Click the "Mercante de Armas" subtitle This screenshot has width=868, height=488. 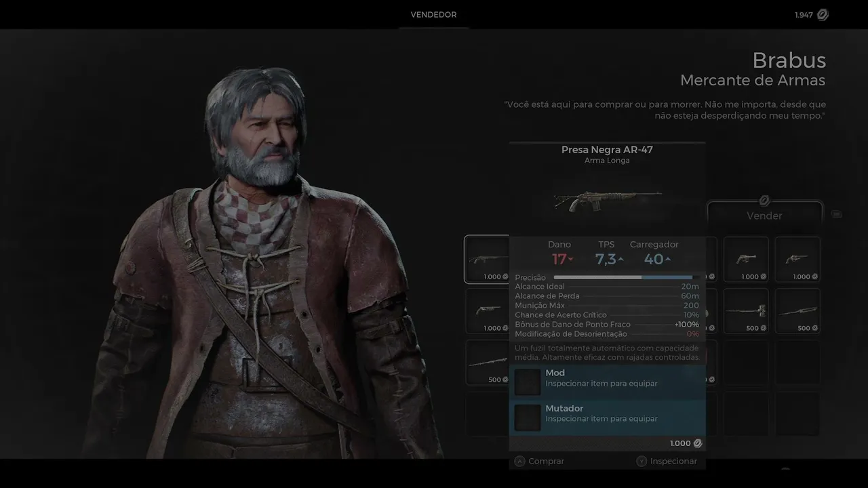click(x=753, y=80)
